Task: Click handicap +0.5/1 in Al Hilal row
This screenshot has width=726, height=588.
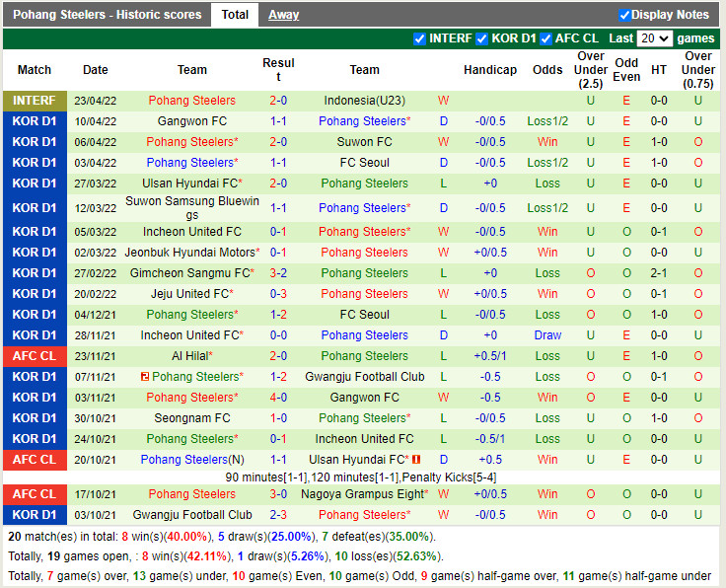Action: (490, 356)
